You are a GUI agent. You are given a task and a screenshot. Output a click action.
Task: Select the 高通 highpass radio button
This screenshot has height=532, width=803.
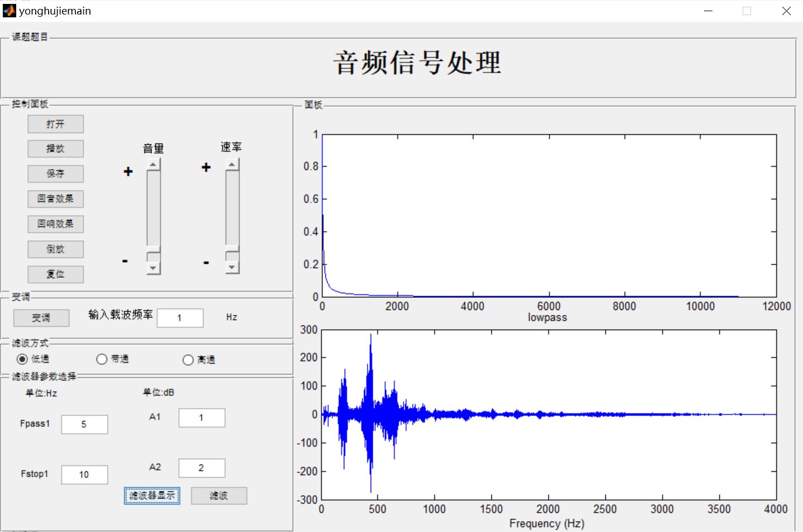point(188,360)
